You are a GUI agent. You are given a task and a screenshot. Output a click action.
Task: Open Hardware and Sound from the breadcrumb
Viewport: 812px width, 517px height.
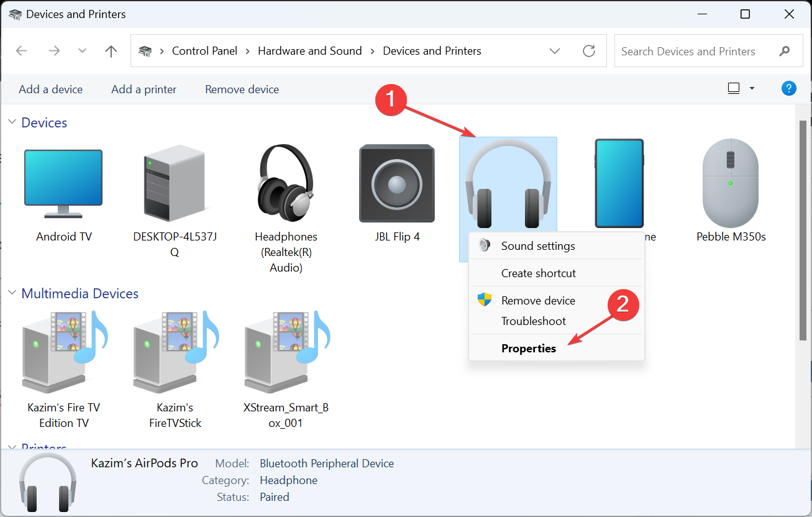click(309, 51)
